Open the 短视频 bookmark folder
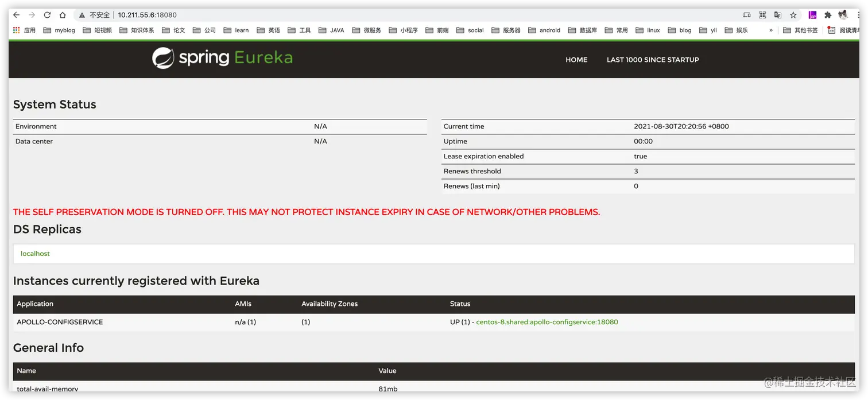868x400 pixels. point(97,30)
